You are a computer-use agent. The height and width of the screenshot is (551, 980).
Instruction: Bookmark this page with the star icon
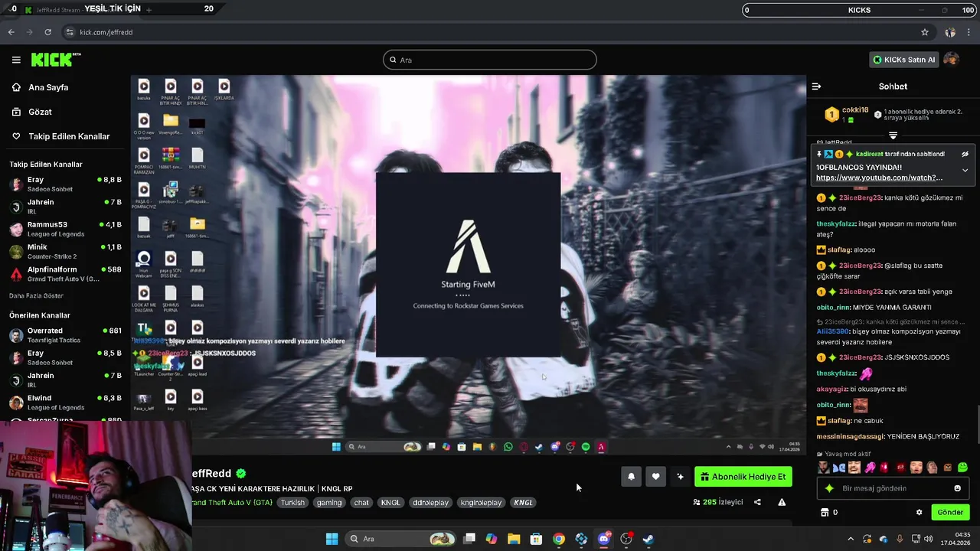[925, 32]
